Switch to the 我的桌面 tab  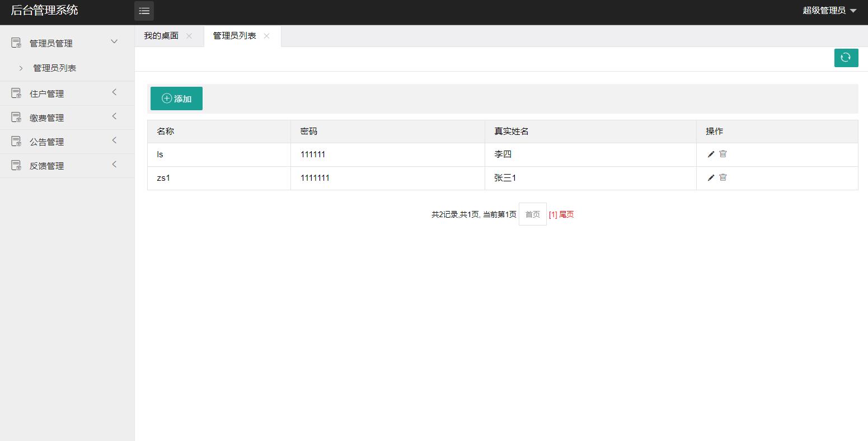pyautogui.click(x=161, y=35)
